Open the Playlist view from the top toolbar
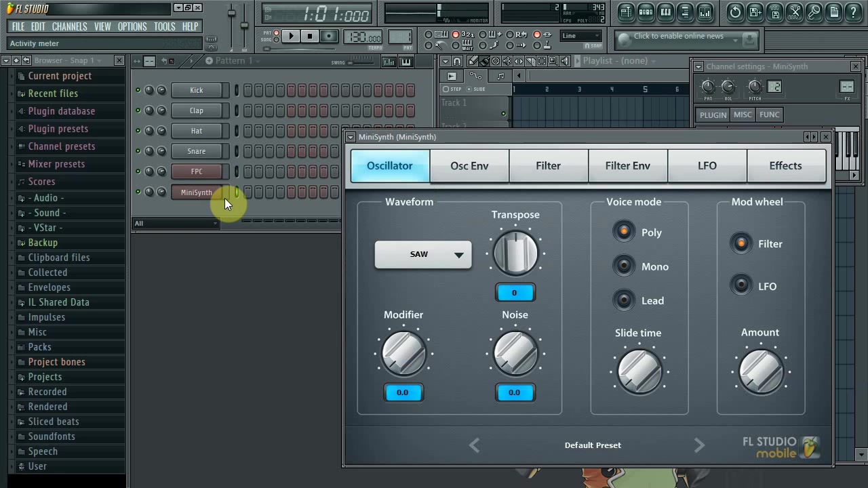Image resolution: width=868 pixels, height=488 pixels. pos(626,12)
